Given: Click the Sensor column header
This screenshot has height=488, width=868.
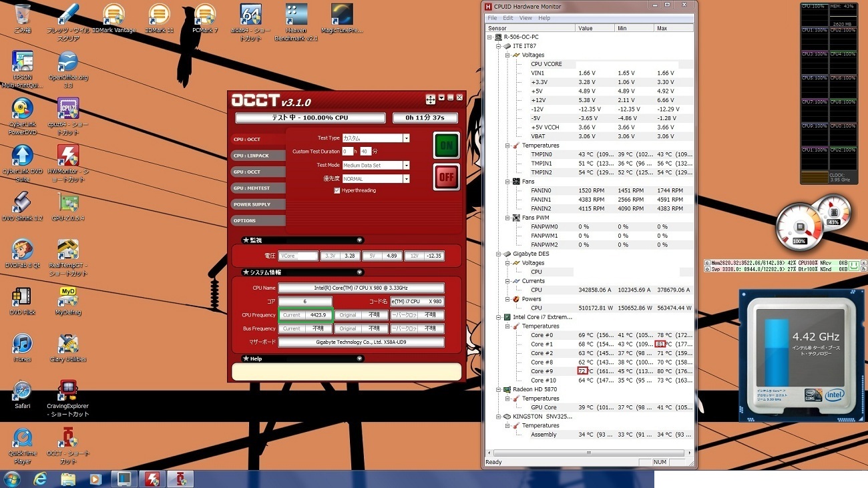Looking at the screenshot, I should (x=530, y=28).
